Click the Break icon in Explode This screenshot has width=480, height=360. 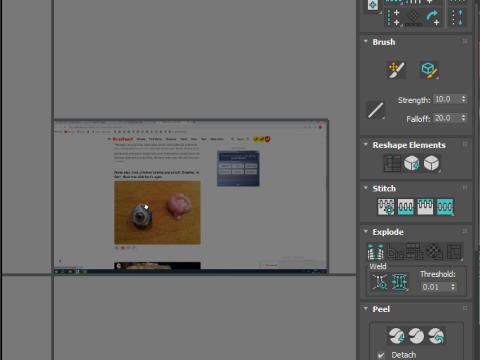point(376,252)
